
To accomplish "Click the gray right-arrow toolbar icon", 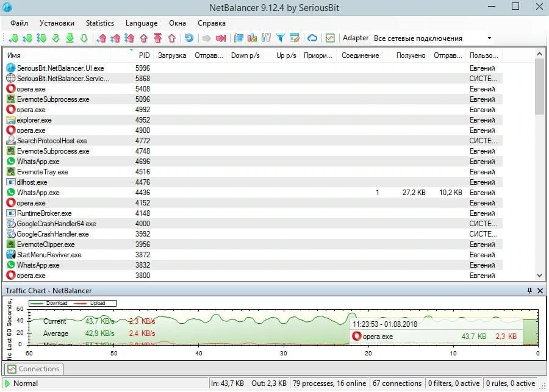I will (207, 38).
